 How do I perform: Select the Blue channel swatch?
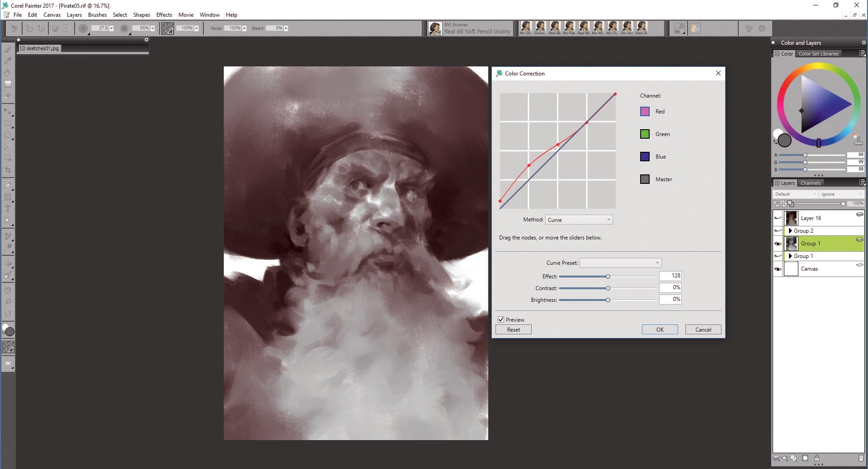(x=645, y=157)
